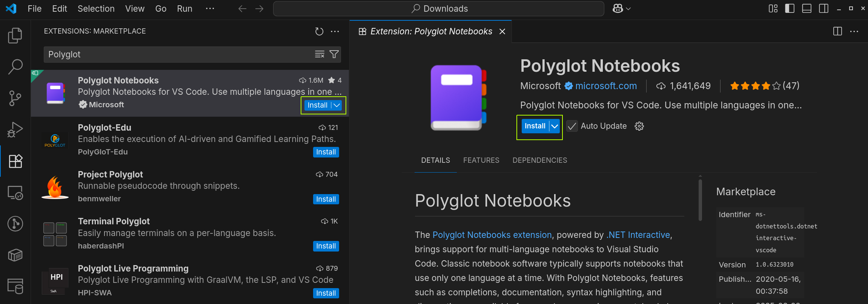Click the star rating (47) reviews
868x304 pixels.
click(x=765, y=86)
